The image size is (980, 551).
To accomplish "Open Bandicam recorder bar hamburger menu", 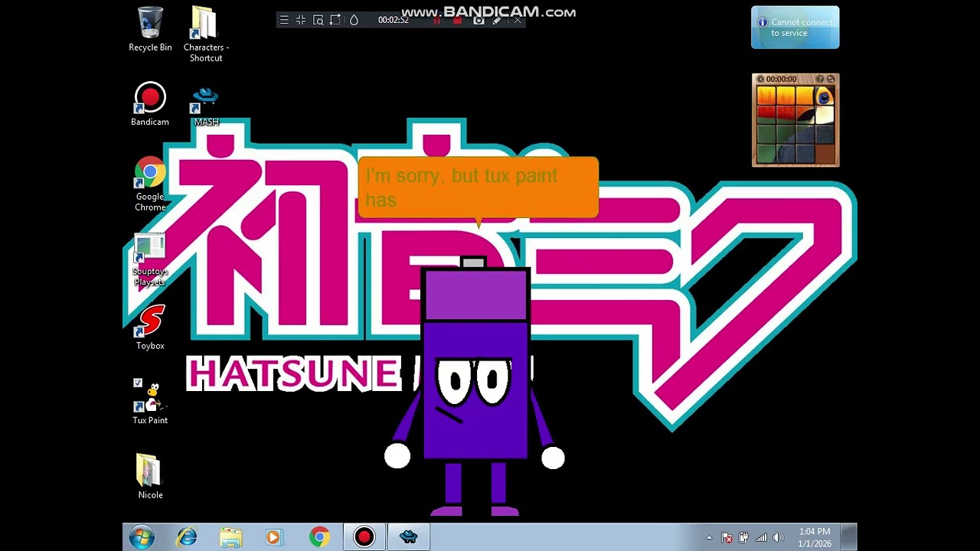I will coord(284,20).
